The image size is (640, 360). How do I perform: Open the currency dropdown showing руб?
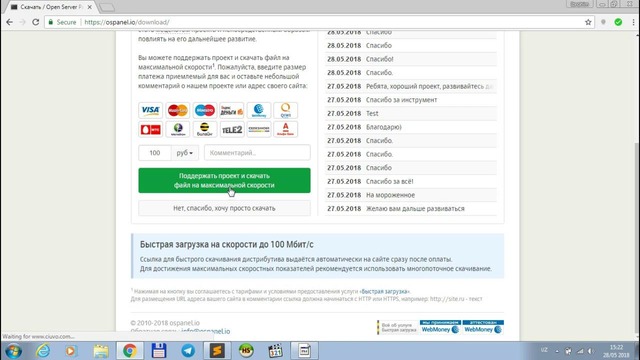pos(185,153)
